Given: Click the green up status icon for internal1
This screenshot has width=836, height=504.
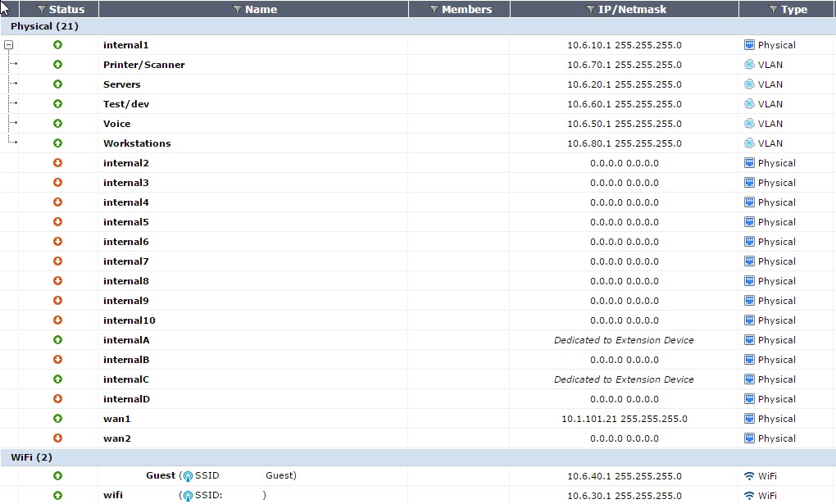Looking at the screenshot, I should pyautogui.click(x=57, y=45).
